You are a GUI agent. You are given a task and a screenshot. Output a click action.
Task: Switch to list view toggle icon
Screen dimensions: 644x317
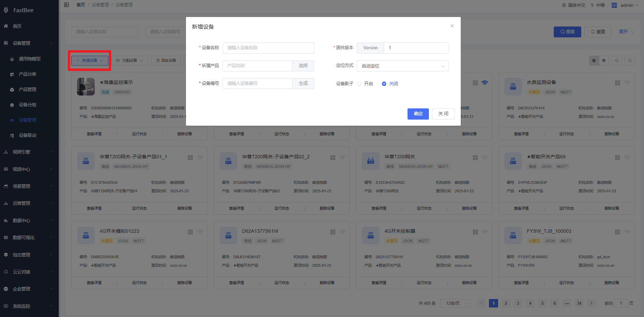pyautogui.click(x=604, y=60)
